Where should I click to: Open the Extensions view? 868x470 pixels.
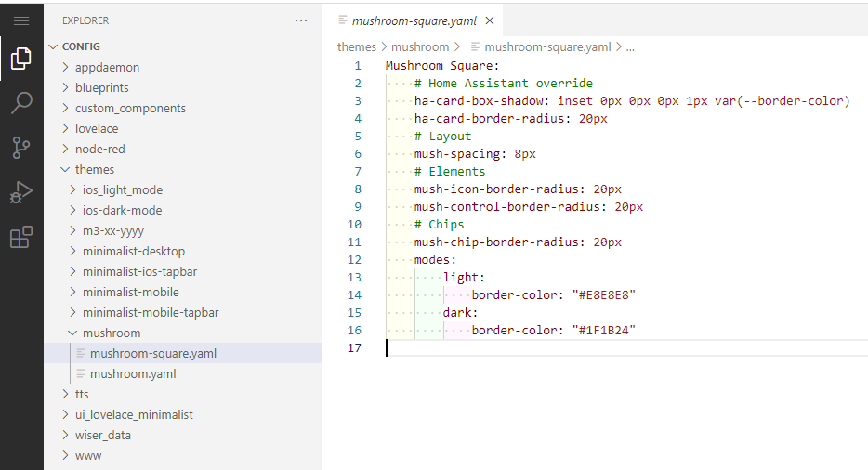[21, 238]
